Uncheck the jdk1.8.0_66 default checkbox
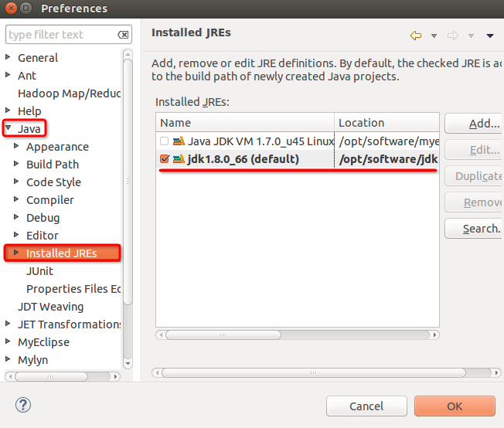This screenshot has width=504, height=428. coord(163,159)
